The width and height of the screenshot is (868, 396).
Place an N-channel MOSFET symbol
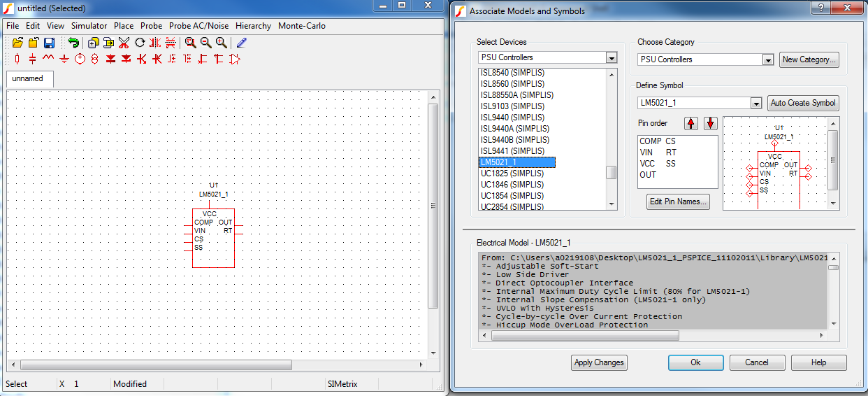click(x=173, y=59)
